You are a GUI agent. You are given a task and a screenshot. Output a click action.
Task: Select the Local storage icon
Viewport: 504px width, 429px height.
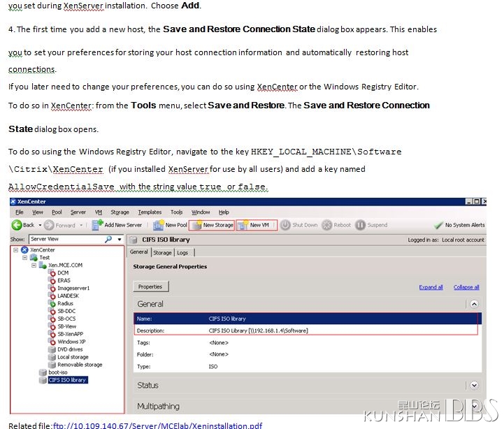tap(52, 357)
